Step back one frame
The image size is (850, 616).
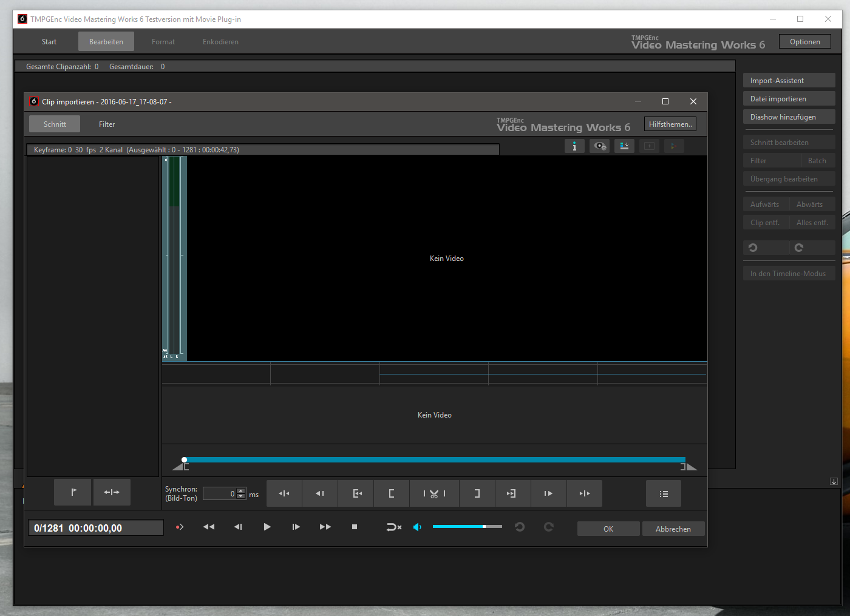click(238, 527)
